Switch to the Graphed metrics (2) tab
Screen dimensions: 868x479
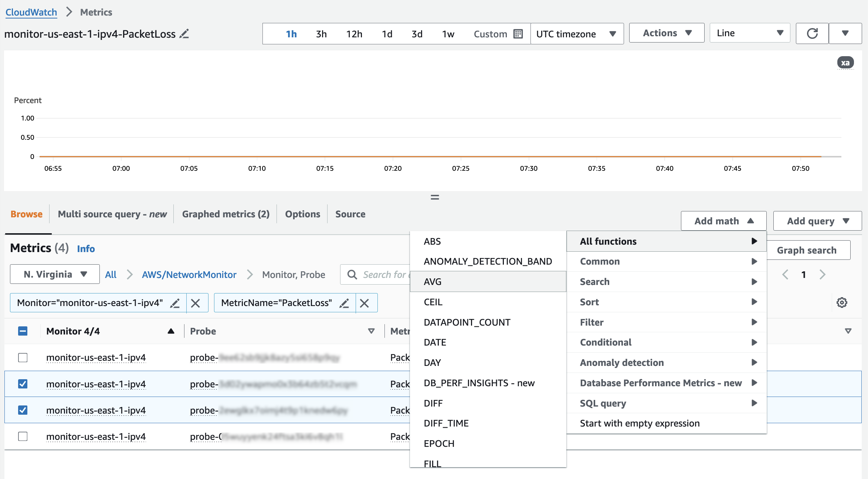[226, 214]
